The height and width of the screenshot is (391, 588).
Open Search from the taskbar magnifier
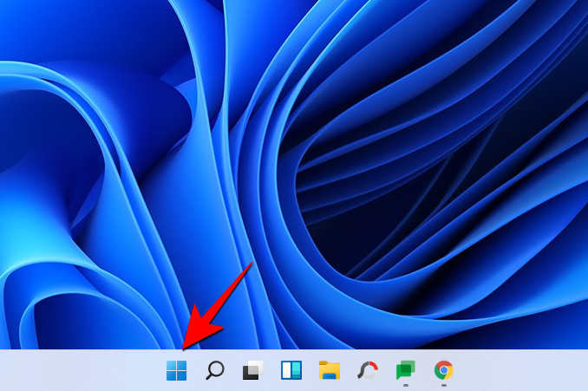(214, 371)
